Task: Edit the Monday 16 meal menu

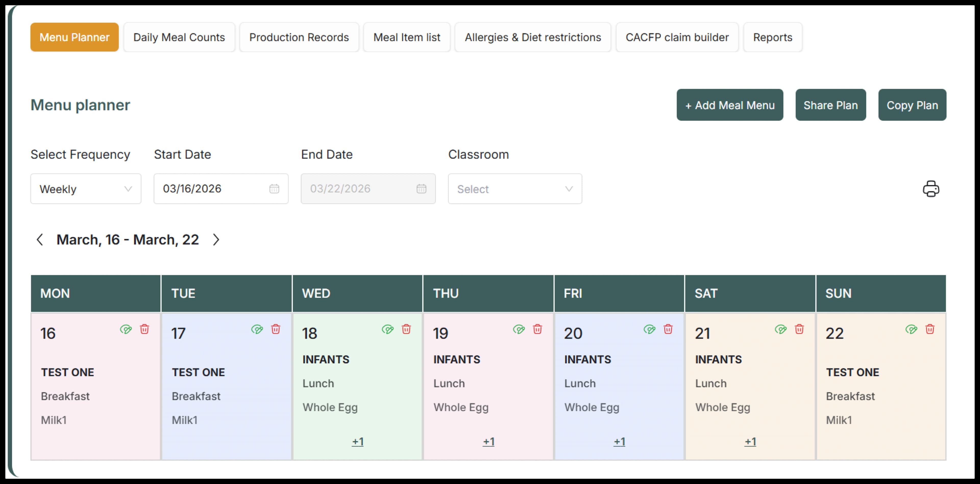Action: point(126,330)
